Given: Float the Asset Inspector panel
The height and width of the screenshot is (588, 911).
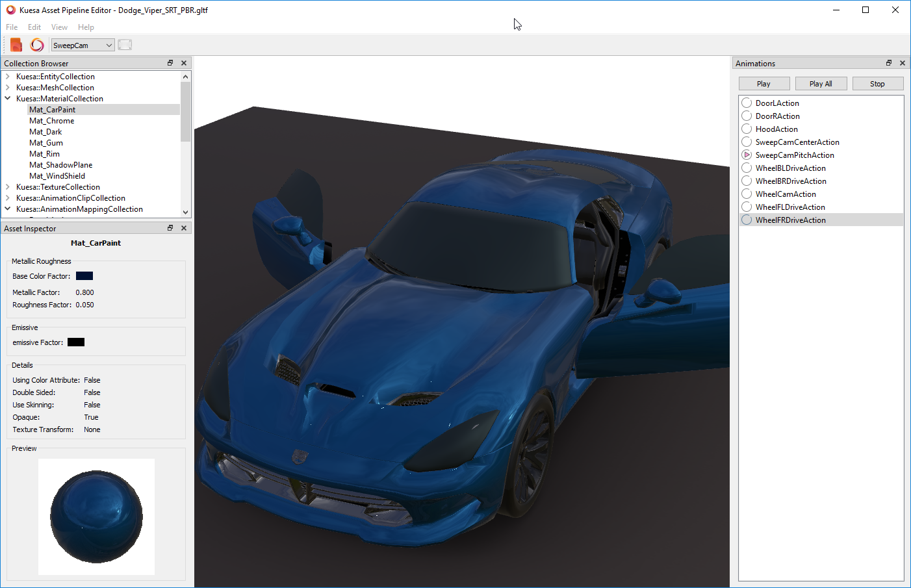Looking at the screenshot, I should (170, 228).
